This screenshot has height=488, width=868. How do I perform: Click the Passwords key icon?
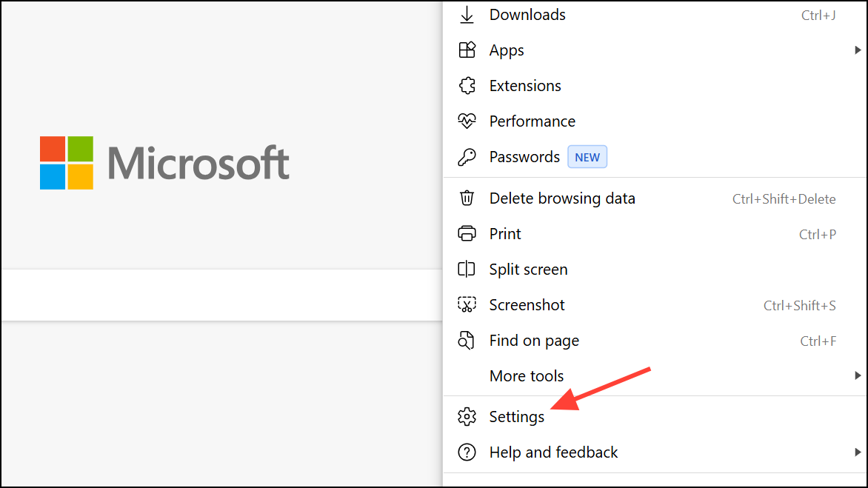click(x=467, y=157)
